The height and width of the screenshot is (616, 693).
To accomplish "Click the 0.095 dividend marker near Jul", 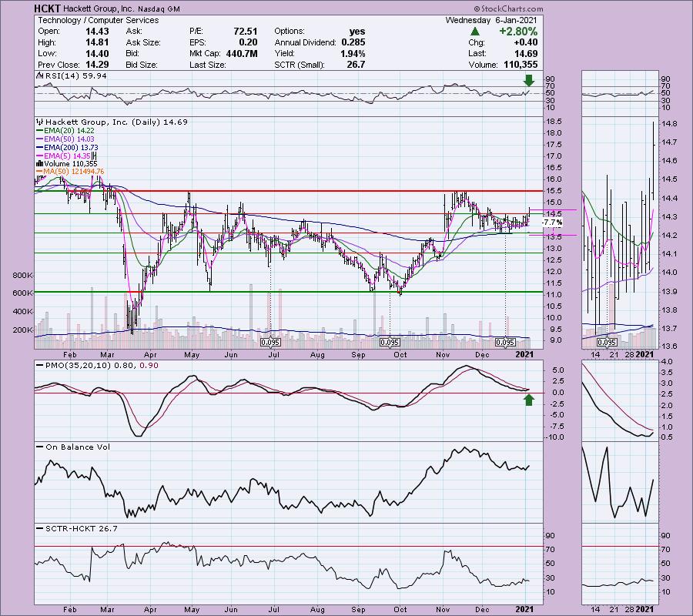I will [270, 343].
